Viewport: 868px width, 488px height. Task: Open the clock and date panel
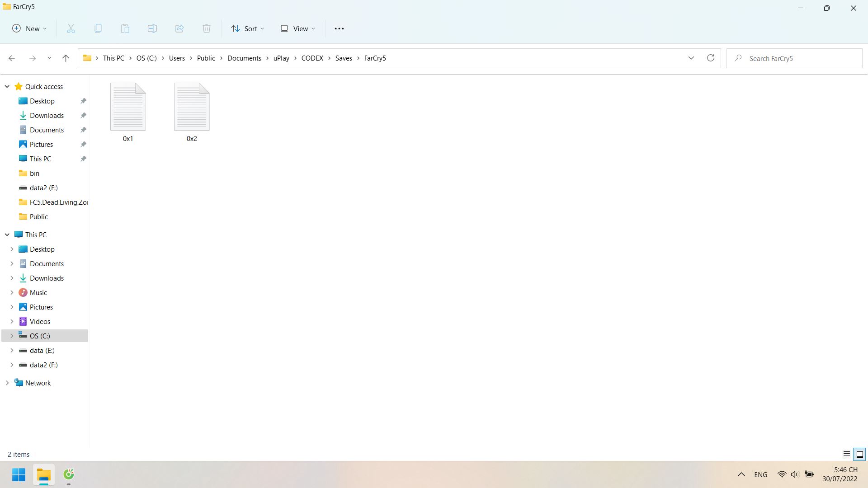tap(840, 474)
